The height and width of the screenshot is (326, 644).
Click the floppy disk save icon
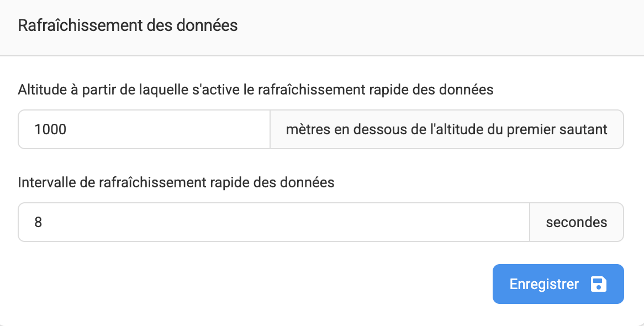pyautogui.click(x=599, y=284)
